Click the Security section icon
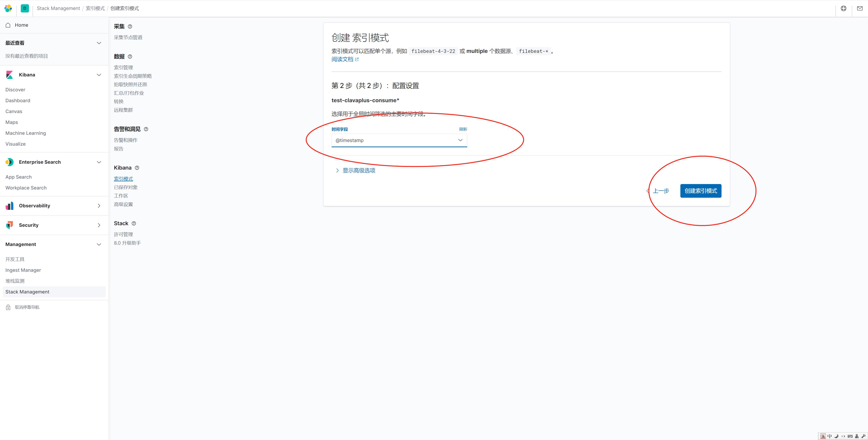 pyautogui.click(x=9, y=225)
